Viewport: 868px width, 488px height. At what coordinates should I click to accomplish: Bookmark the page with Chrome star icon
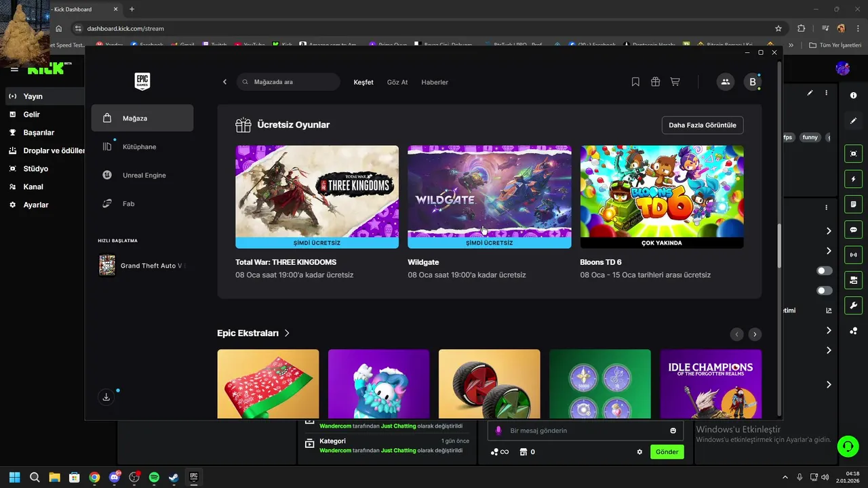[778, 28]
